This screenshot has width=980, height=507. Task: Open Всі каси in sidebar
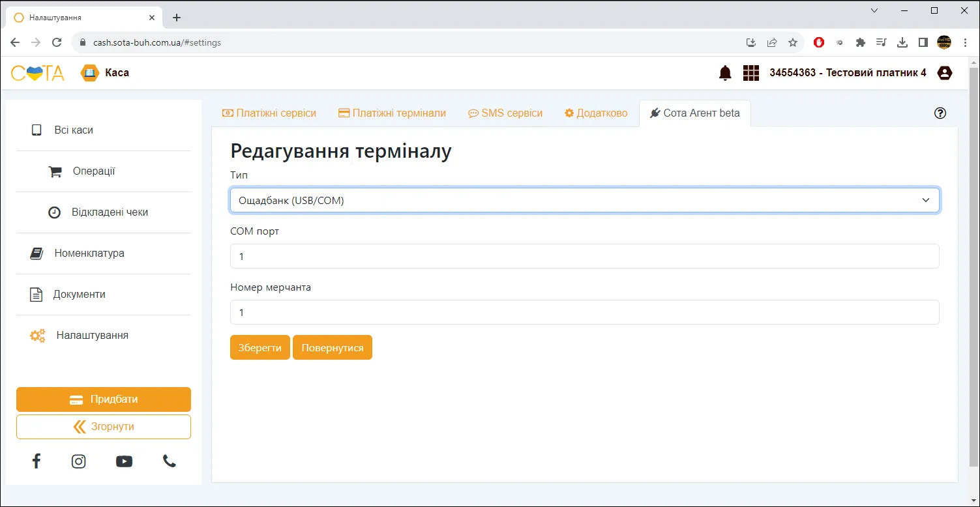click(104, 130)
